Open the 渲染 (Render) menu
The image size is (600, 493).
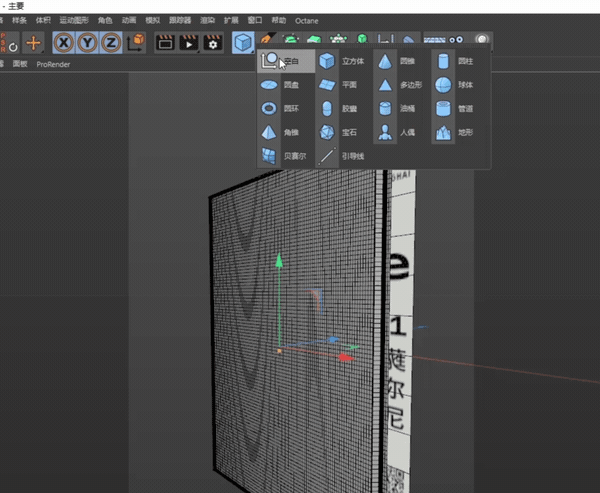point(207,21)
